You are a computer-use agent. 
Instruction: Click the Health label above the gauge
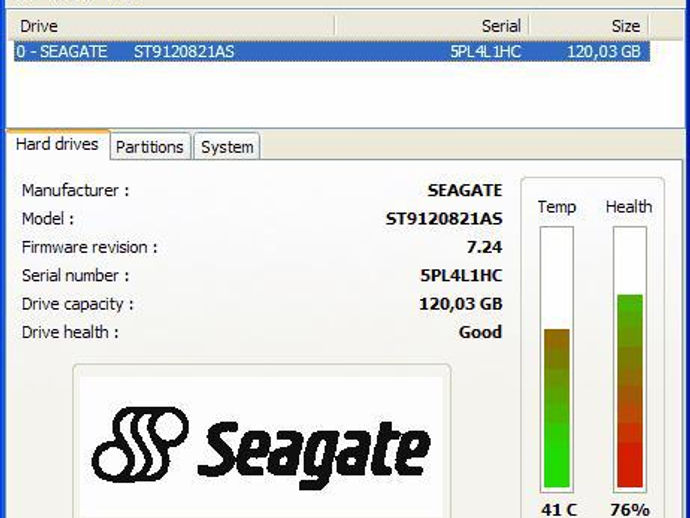(x=629, y=206)
